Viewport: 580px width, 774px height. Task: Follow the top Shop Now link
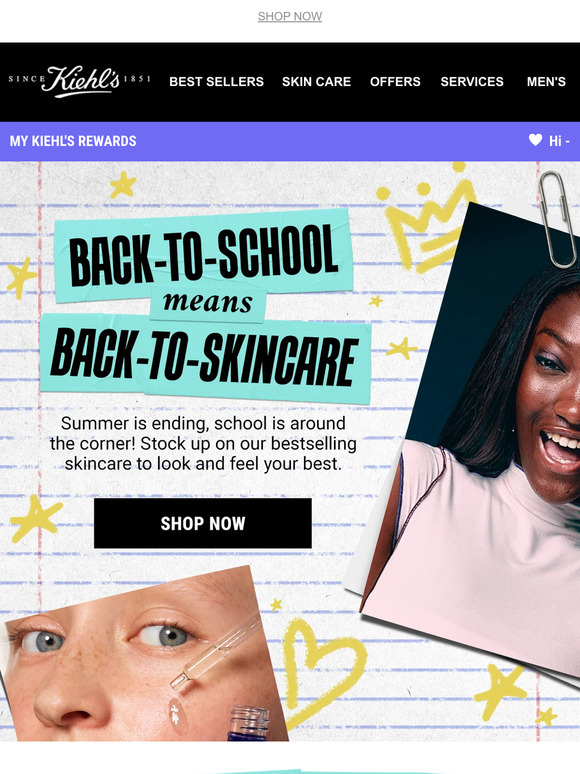[290, 16]
